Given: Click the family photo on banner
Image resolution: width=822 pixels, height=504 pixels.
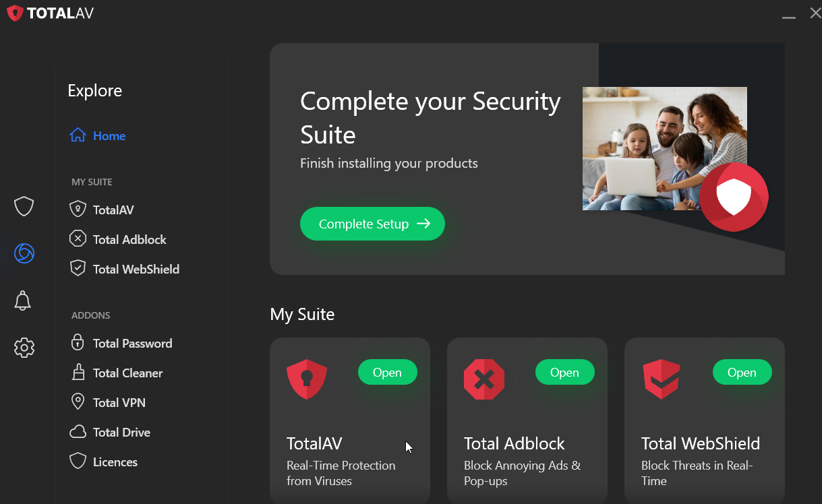Looking at the screenshot, I should (664, 148).
